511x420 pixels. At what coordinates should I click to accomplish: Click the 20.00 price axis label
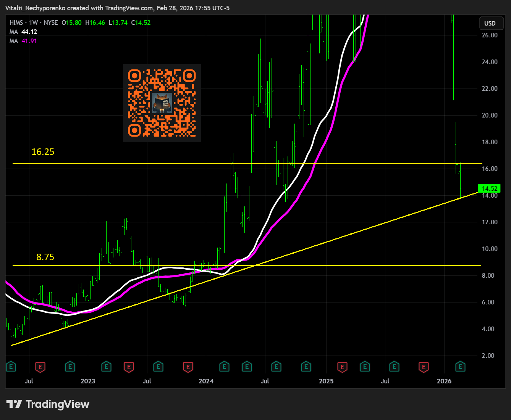tap(490, 115)
